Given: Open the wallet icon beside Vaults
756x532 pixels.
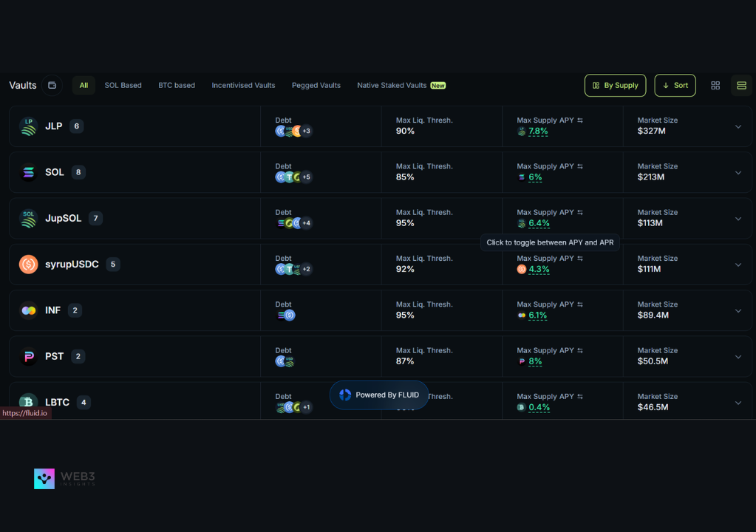Looking at the screenshot, I should (x=52, y=86).
